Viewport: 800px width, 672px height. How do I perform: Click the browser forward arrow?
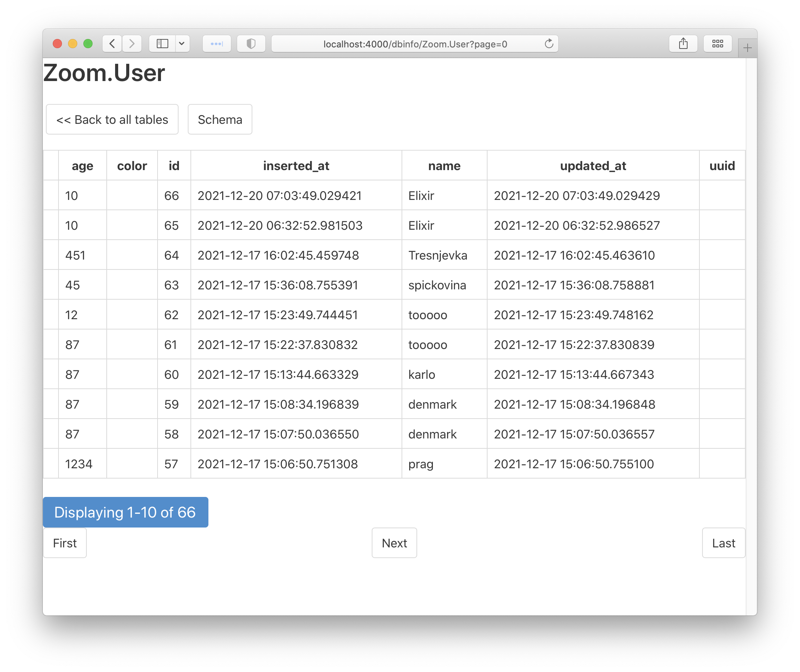click(x=132, y=44)
